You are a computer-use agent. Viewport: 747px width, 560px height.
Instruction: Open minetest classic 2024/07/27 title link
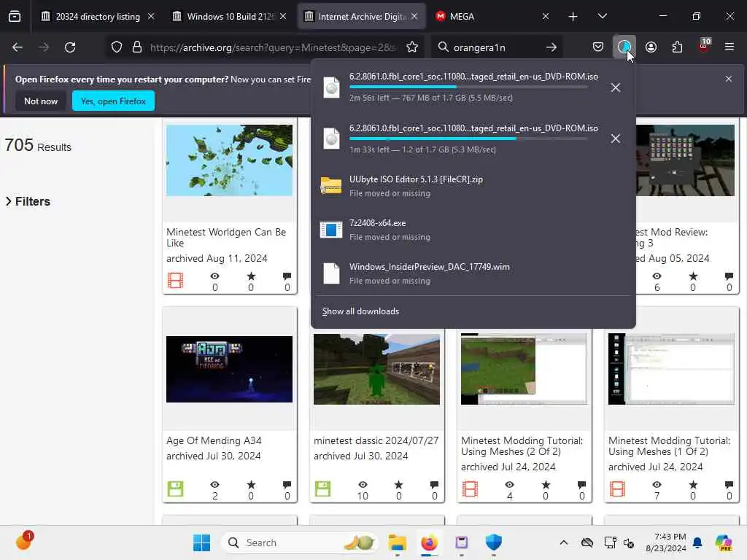(x=376, y=440)
